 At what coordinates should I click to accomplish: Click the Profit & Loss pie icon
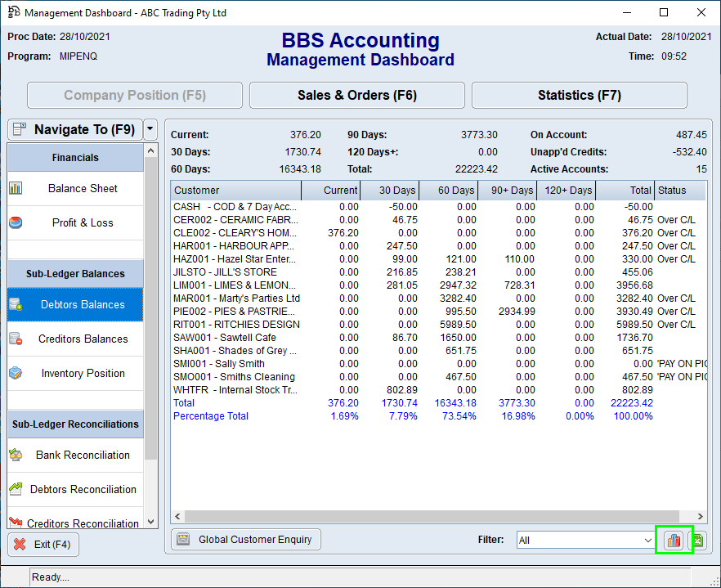point(16,222)
